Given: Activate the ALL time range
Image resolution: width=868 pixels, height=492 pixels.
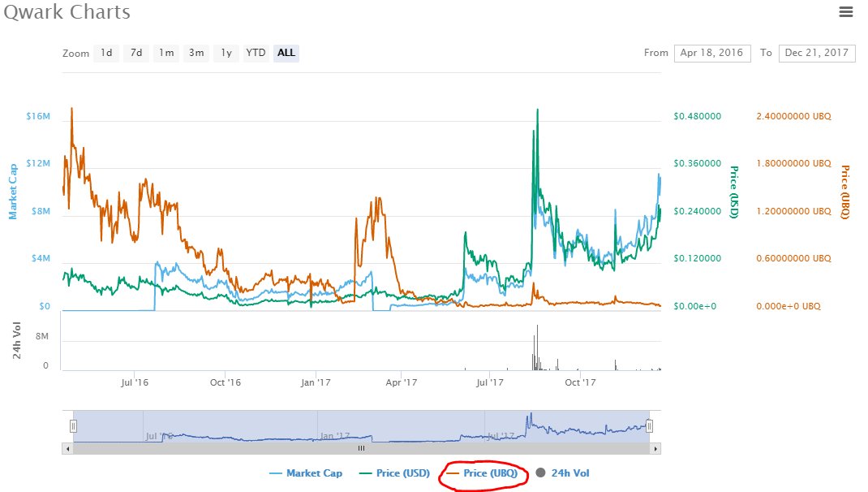Looking at the screenshot, I should click(286, 53).
